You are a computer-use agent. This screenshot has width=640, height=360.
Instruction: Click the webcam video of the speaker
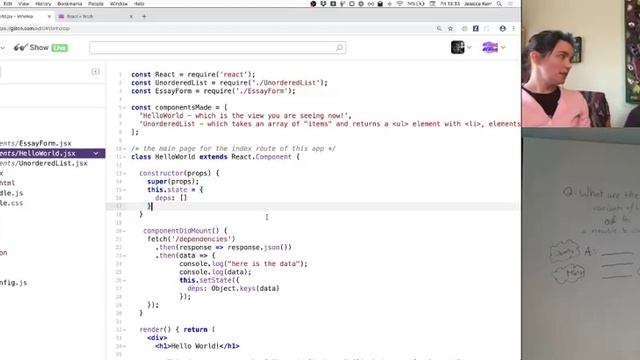(581, 63)
